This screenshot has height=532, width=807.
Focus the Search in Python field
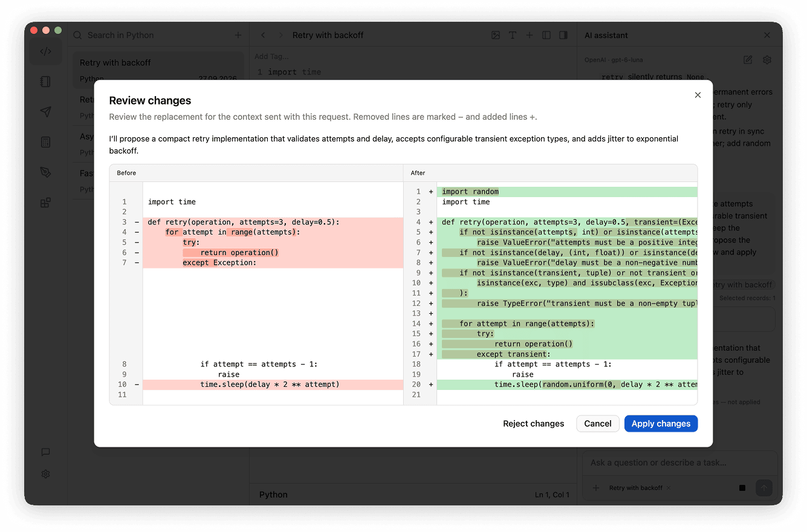point(151,35)
